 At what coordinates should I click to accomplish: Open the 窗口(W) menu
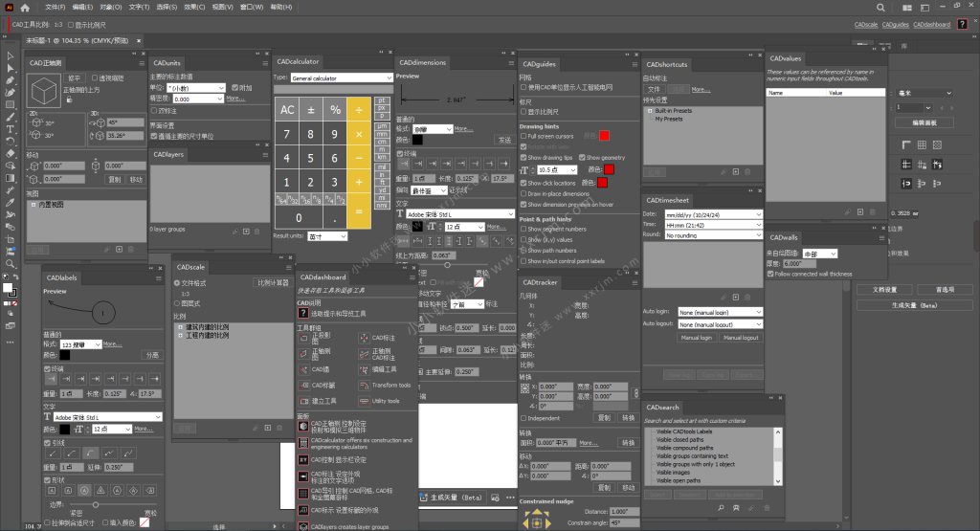pyautogui.click(x=252, y=8)
